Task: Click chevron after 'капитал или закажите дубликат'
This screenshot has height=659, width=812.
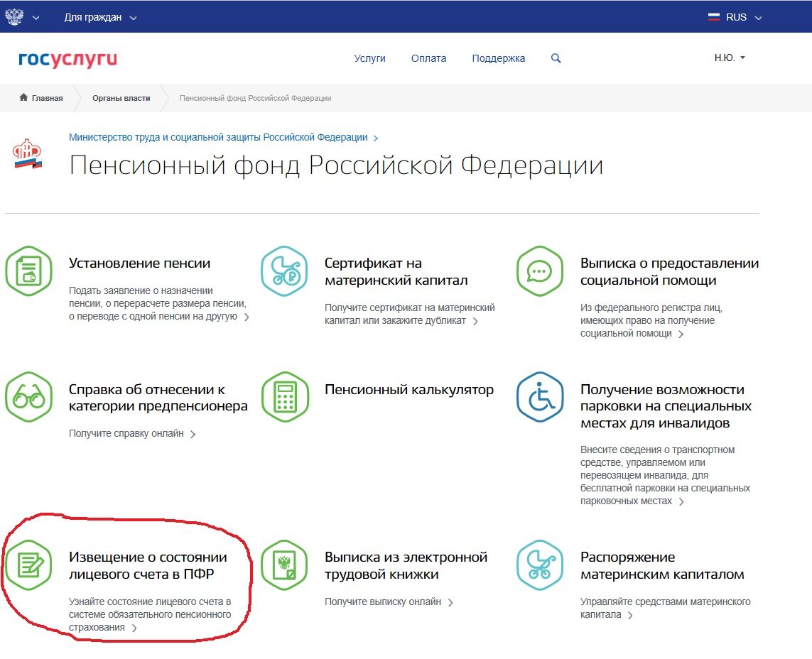Action: point(475,321)
